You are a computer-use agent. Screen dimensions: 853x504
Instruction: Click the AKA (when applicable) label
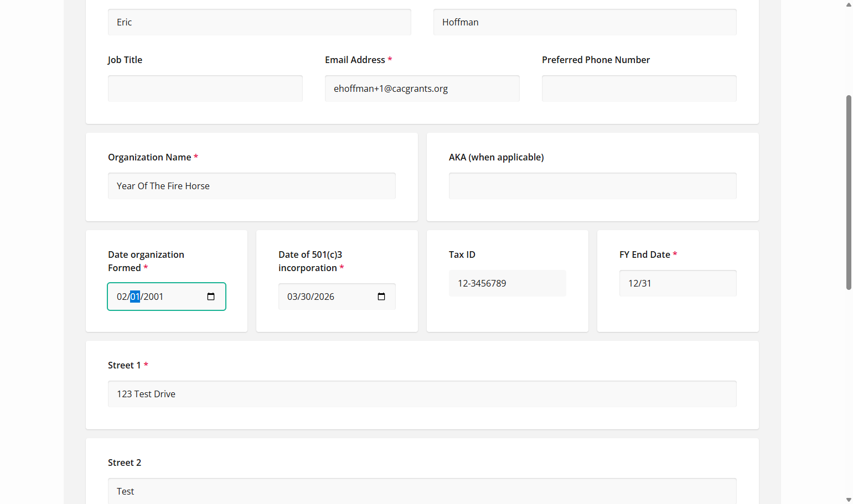coord(496,157)
